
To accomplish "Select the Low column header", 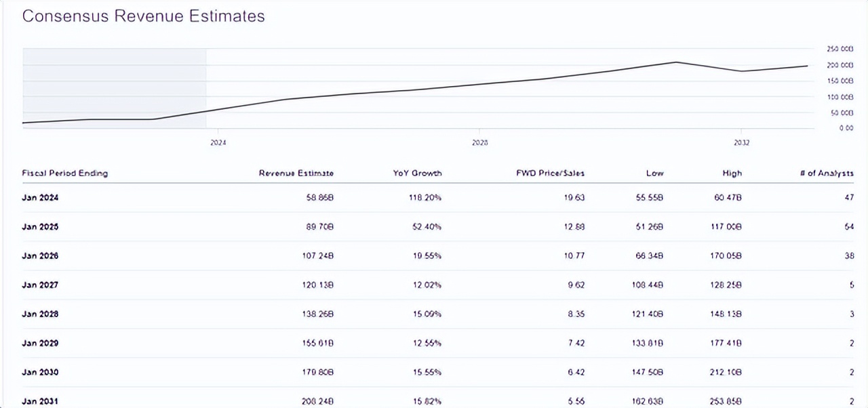I will coord(654,173).
